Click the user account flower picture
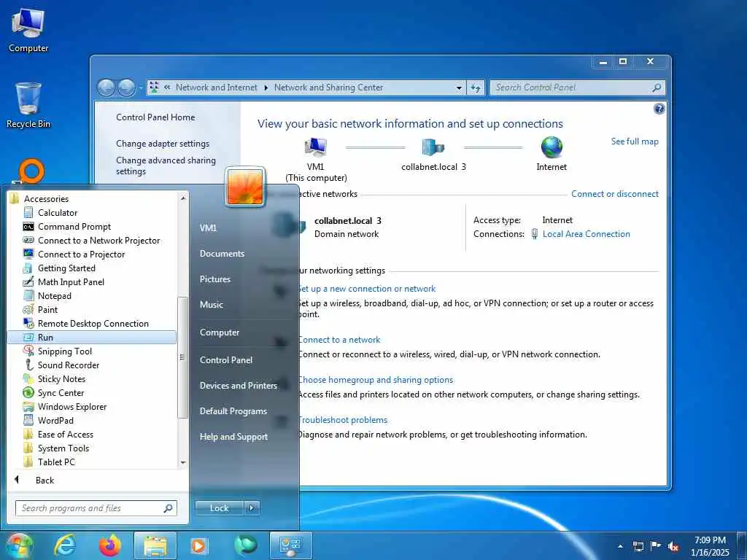The width and height of the screenshot is (747, 560). pos(245,187)
